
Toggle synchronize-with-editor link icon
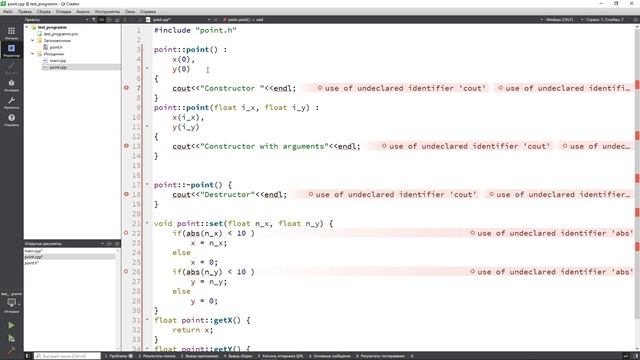(102, 20)
